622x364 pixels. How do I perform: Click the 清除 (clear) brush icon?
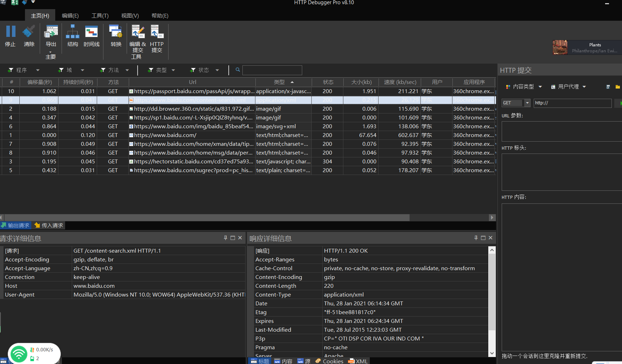(29, 32)
